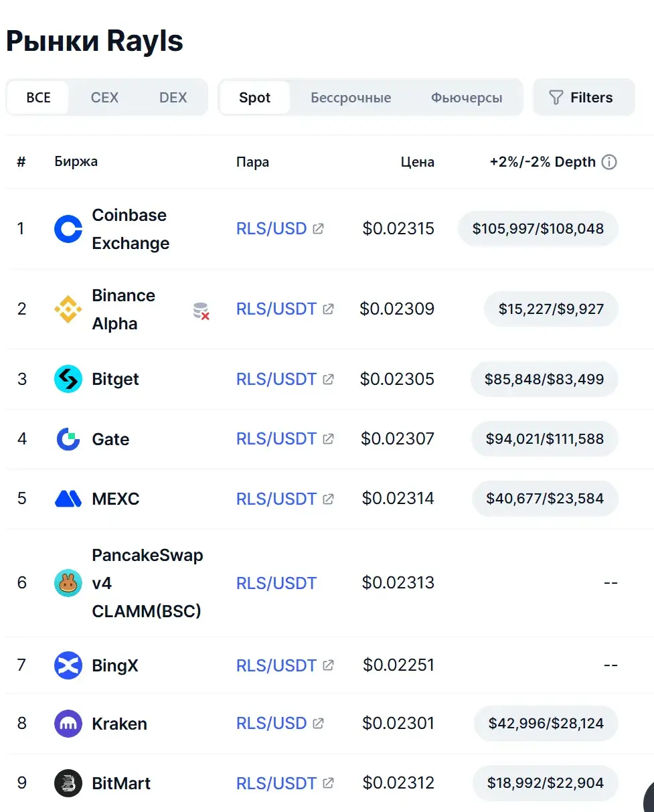Select the ВСЕ exchange type tab
The height and width of the screenshot is (812, 654).
(38, 98)
